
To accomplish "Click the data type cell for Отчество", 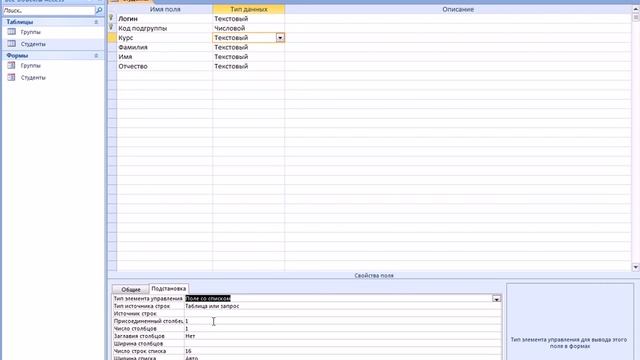I will (249, 66).
